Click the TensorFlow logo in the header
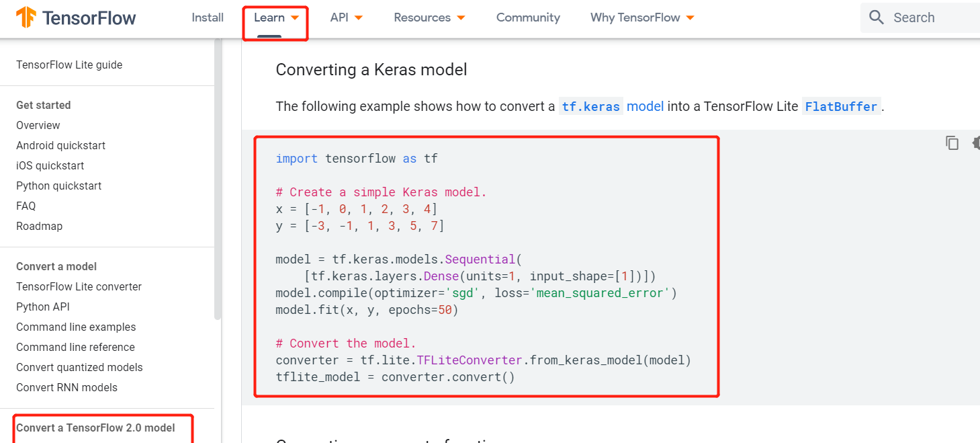Viewport: 980px width, 443px height. 76,17
